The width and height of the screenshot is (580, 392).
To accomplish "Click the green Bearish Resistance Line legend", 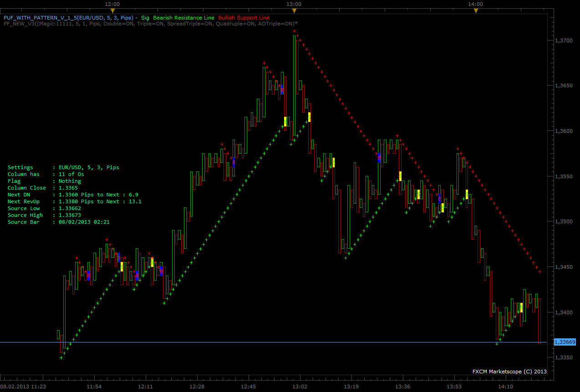I will 184,18.
